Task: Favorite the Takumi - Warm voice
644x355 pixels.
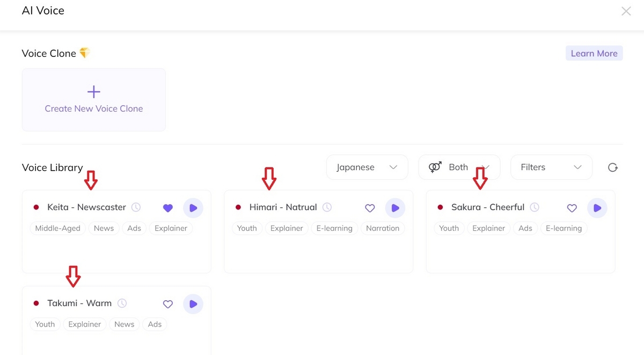Action: coord(168,304)
